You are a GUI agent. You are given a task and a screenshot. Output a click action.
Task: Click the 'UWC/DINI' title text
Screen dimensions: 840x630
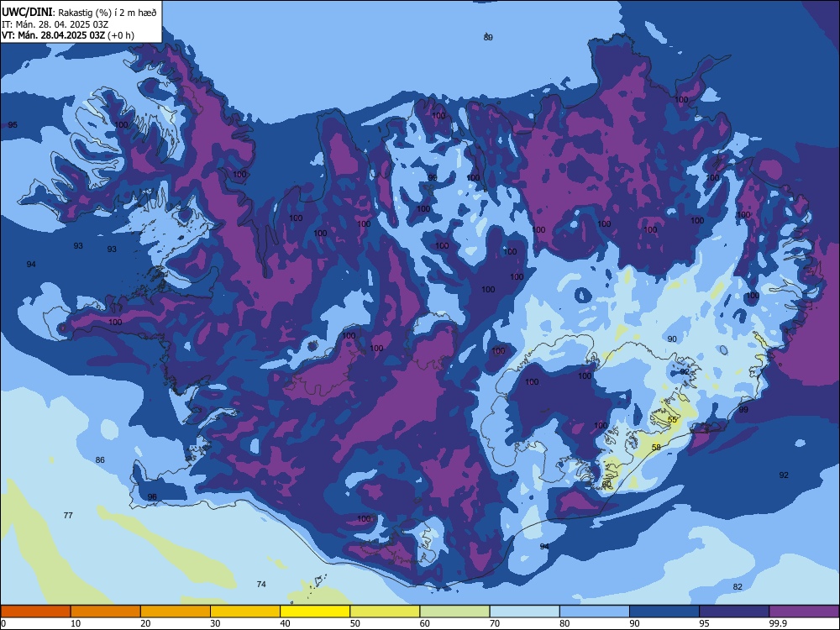tap(27, 12)
